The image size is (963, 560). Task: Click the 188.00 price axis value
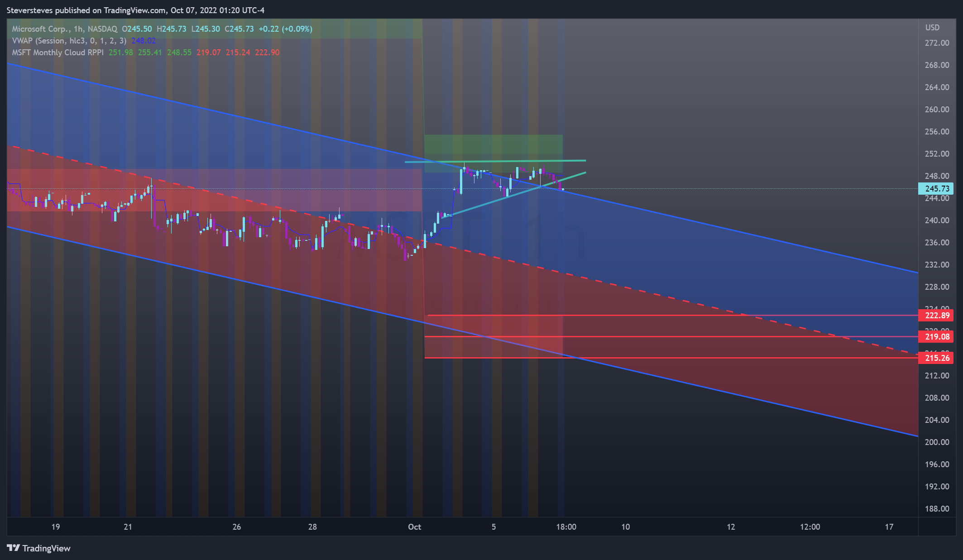[937, 509]
